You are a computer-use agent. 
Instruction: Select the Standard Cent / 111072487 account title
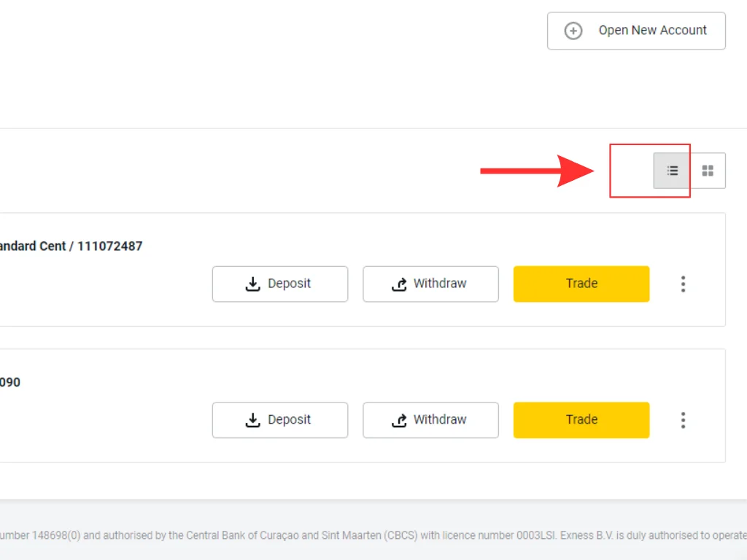click(x=71, y=246)
